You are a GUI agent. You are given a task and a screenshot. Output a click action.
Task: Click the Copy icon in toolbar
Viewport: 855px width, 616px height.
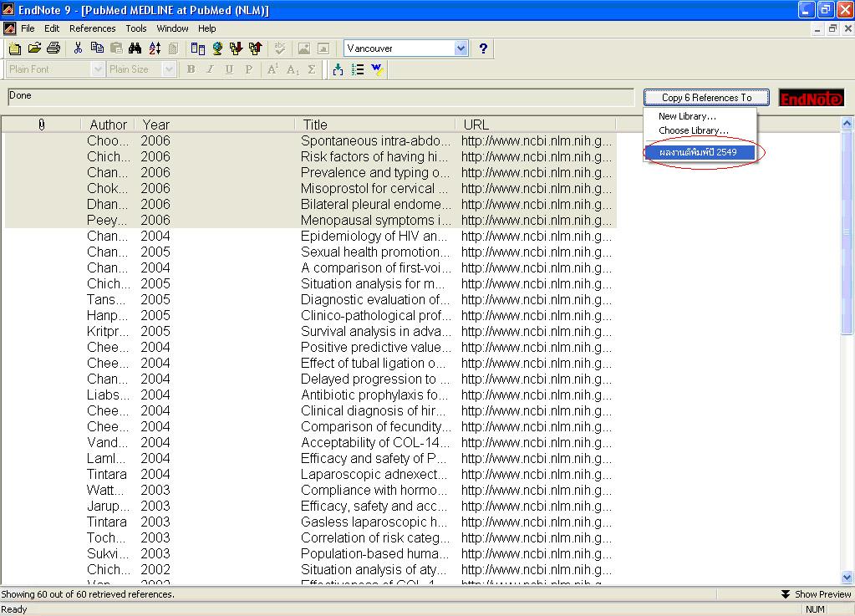point(97,48)
